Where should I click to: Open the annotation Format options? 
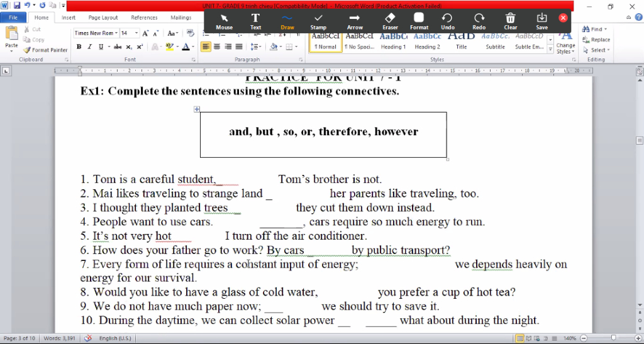click(419, 21)
